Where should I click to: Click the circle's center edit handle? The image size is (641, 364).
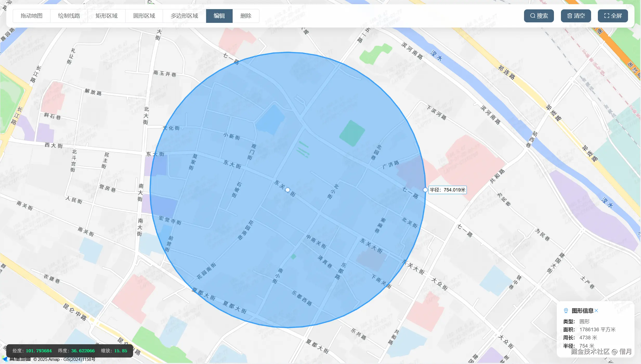pyautogui.click(x=287, y=190)
